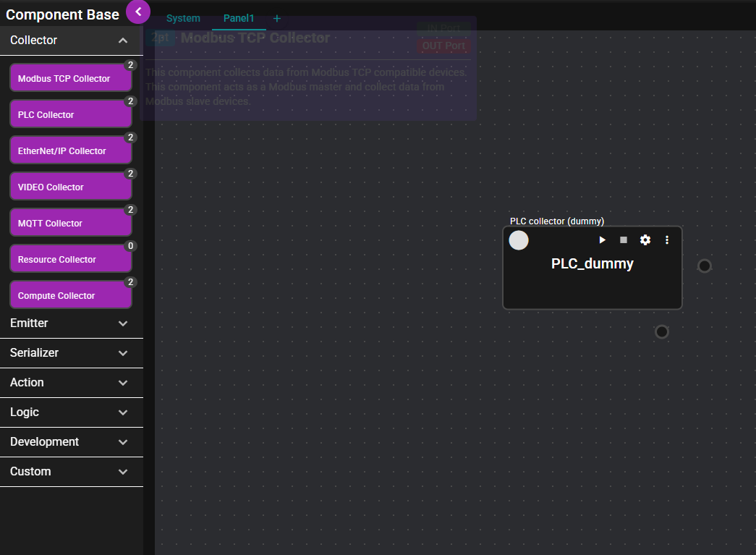The width and height of the screenshot is (756, 555).
Task: Select the Panel1 tab
Action: 239,19
